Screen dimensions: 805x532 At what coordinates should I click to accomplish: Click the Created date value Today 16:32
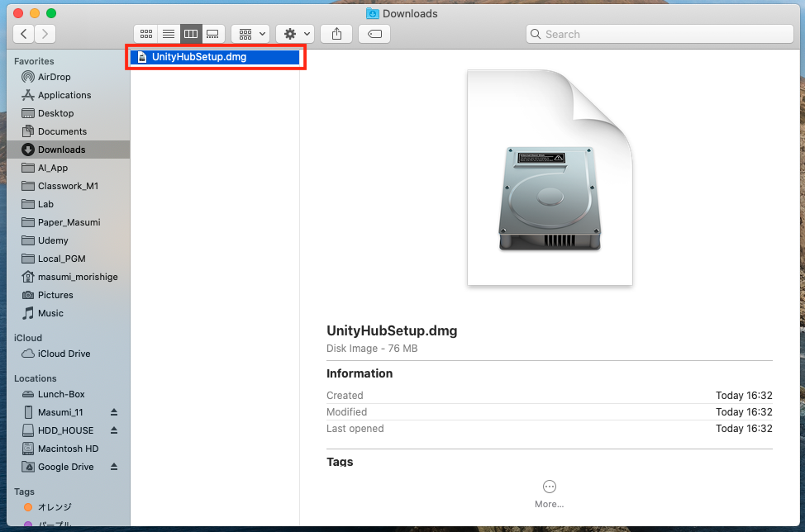click(744, 396)
